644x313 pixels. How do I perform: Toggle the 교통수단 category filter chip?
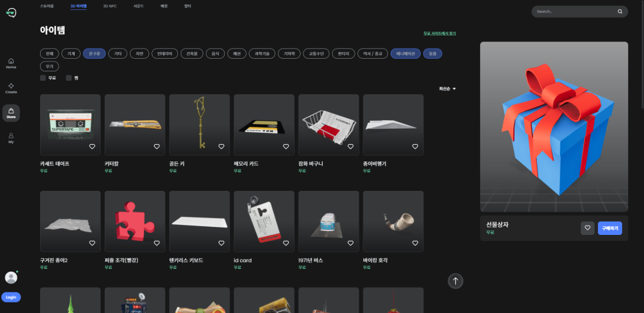pos(316,53)
